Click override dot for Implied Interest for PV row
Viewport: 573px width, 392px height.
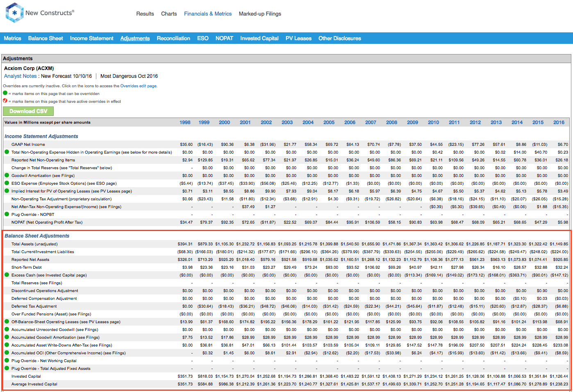tap(7, 191)
